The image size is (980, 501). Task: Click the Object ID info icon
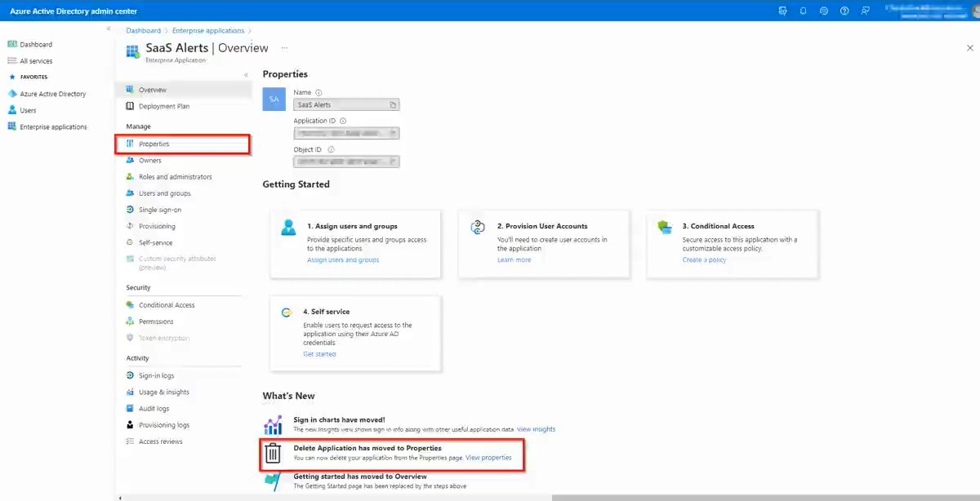(331, 149)
